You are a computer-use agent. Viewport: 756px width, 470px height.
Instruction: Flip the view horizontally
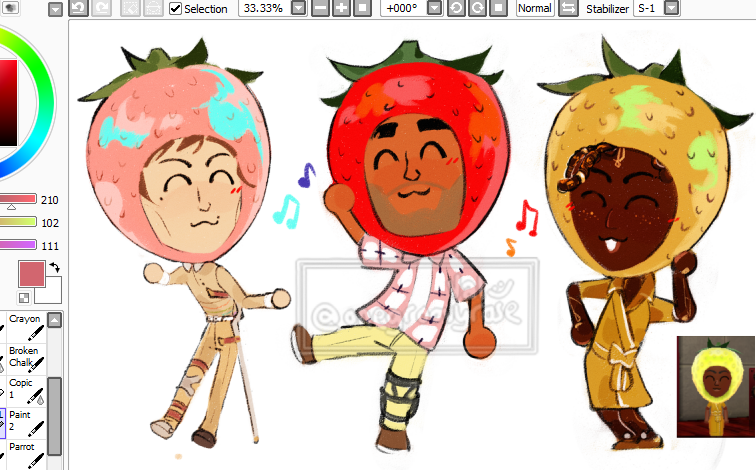568,8
